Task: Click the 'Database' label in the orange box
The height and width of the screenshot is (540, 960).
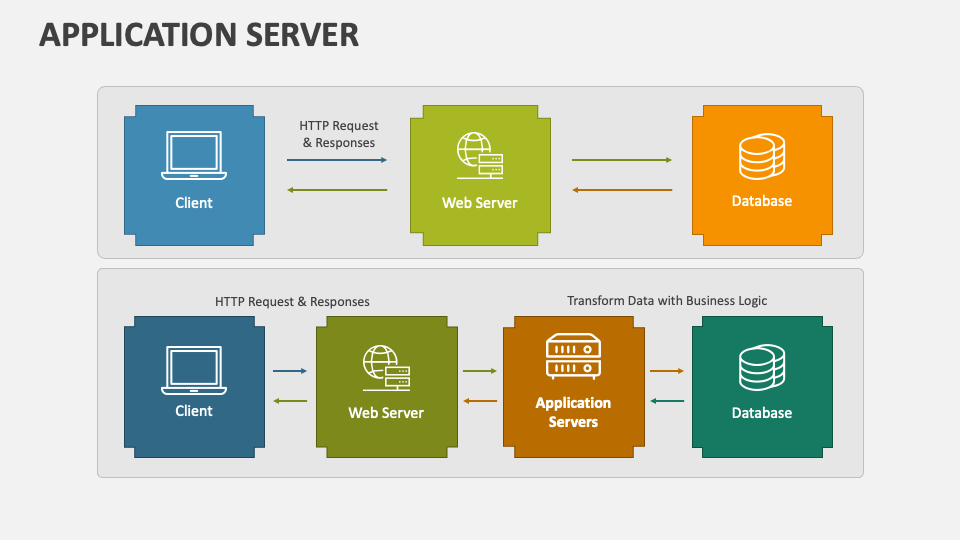Action: point(762,201)
